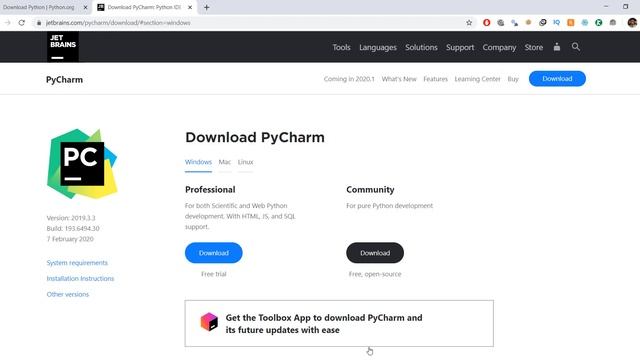Viewport: 640px width, 360px height.
Task: Click the JetBrains logo
Action: [x=62, y=47]
